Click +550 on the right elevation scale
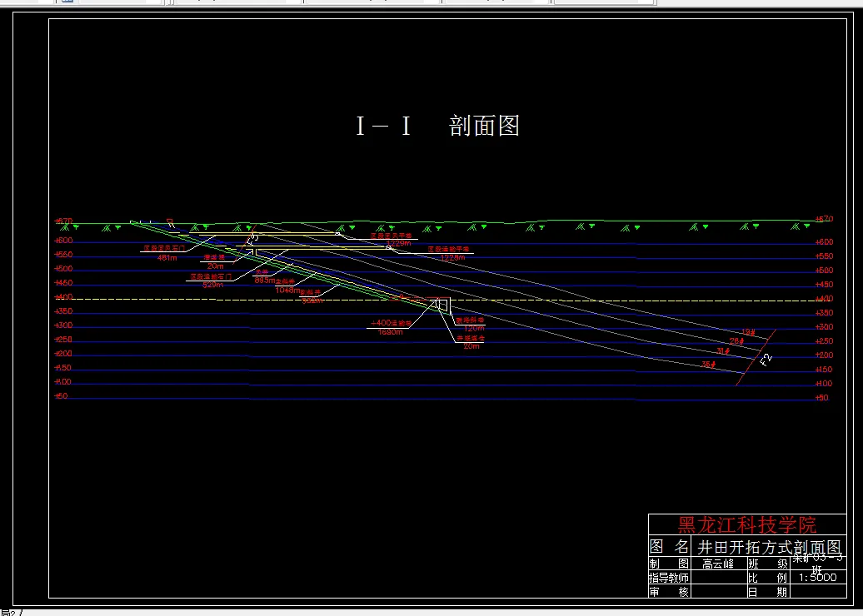This screenshot has height=616, width=863. tap(825, 256)
